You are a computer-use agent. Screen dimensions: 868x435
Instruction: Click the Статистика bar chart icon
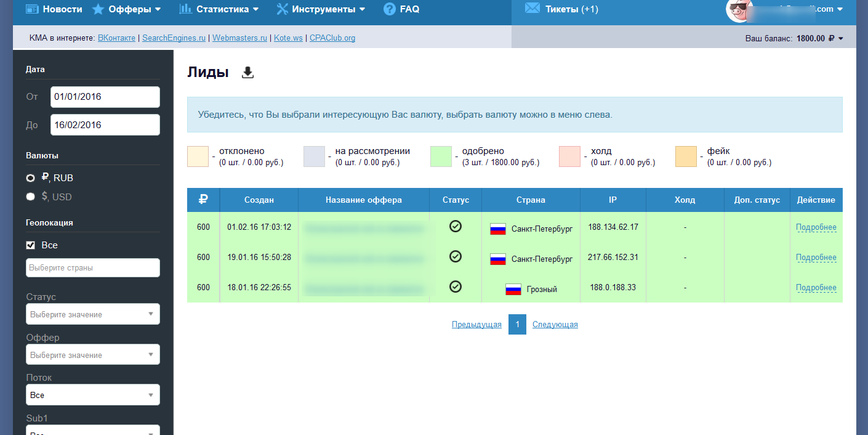[x=185, y=9]
